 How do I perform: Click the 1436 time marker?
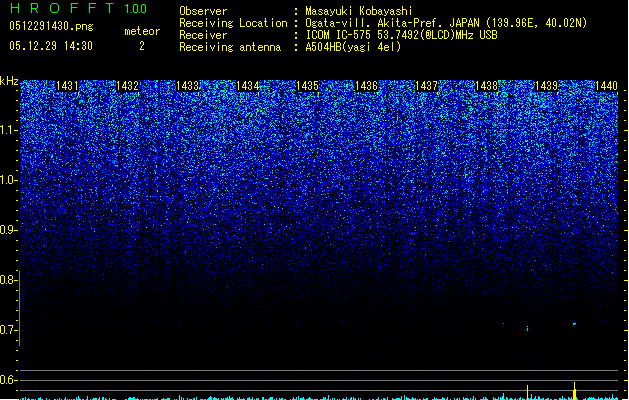pos(366,86)
